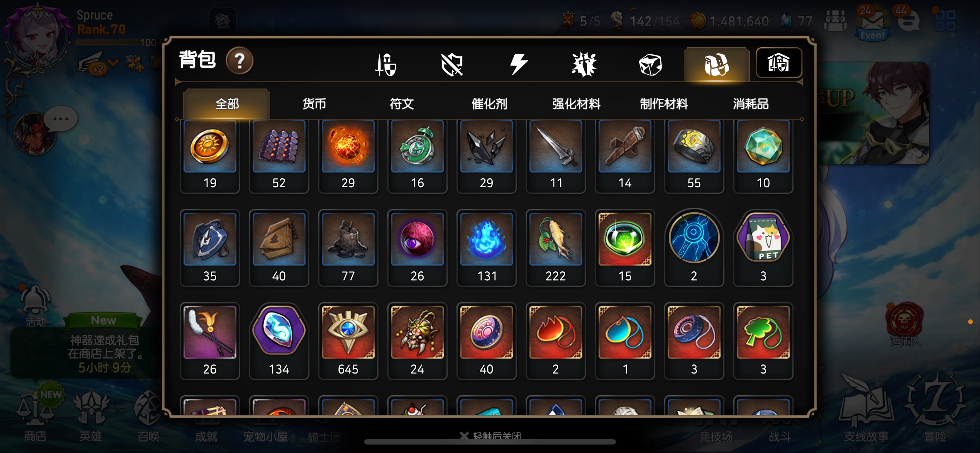Select the green gem item with 15

click(625, 248)
